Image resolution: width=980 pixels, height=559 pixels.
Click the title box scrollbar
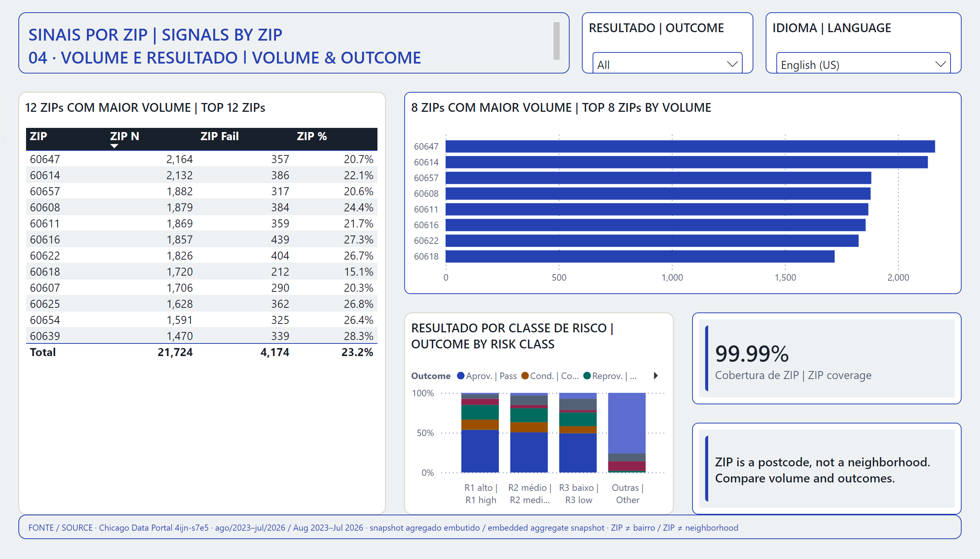click(x=556, y=41)
